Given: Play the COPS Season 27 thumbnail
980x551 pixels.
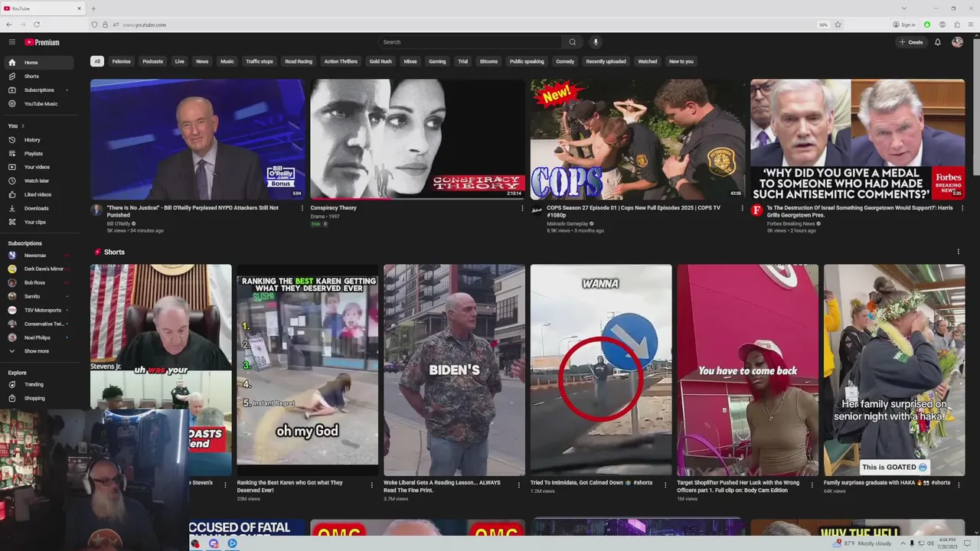Looking at the screenshot, I should (x=638, y=139).
